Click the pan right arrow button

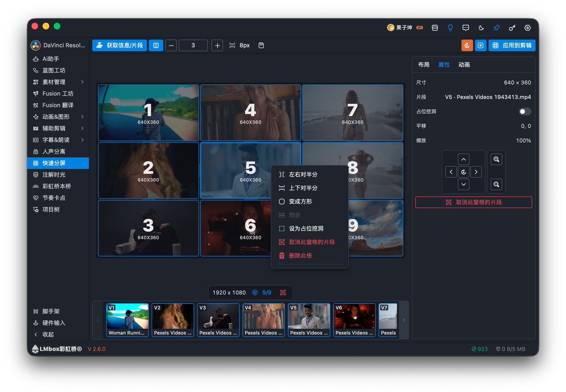pyautogui.click(x=476, y=172)
